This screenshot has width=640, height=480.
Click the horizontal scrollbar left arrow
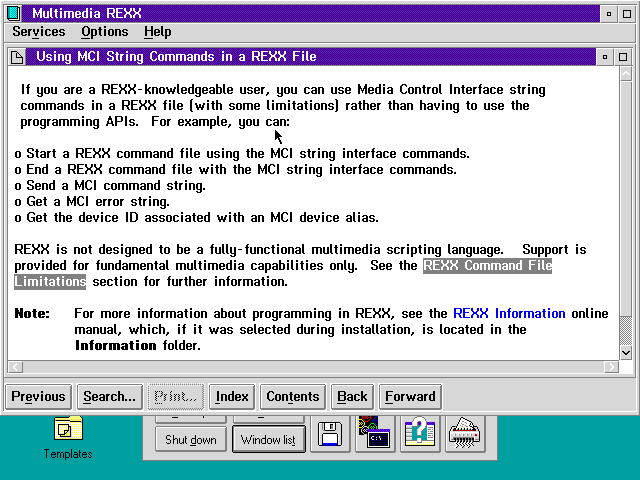pyautogui.click(x=15, y=367)
